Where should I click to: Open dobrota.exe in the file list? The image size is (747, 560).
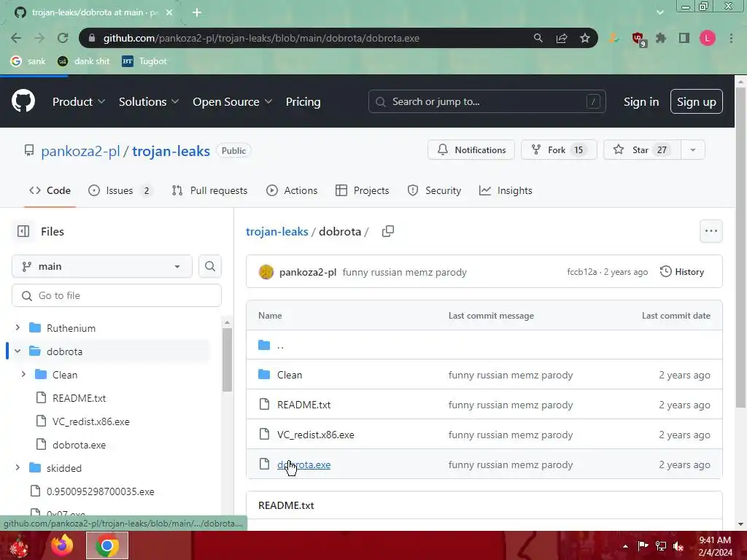(x=304, y=464)
